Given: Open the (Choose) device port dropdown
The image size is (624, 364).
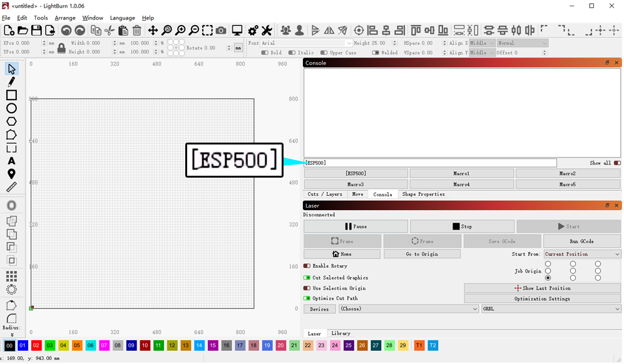Looking at the screenshot, I should pos(409,309).
